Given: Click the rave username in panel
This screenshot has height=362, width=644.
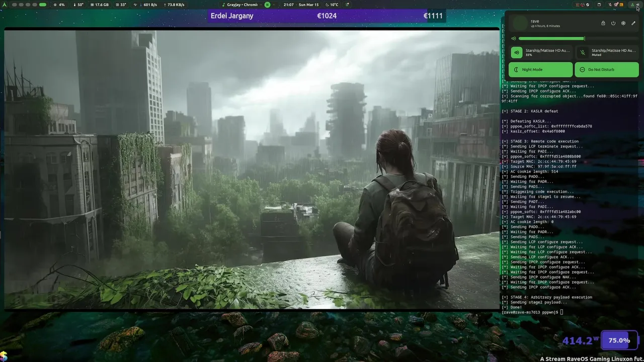Looking at the screenshot, I should coord(535,21).
